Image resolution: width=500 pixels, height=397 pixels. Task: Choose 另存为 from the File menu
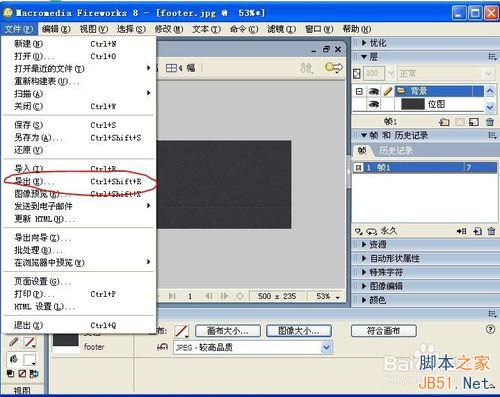79,138
